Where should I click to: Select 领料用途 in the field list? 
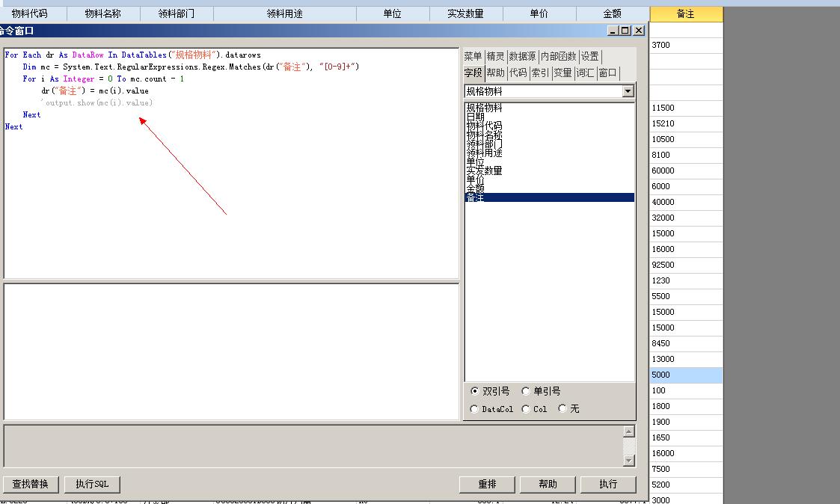point(549,153)
